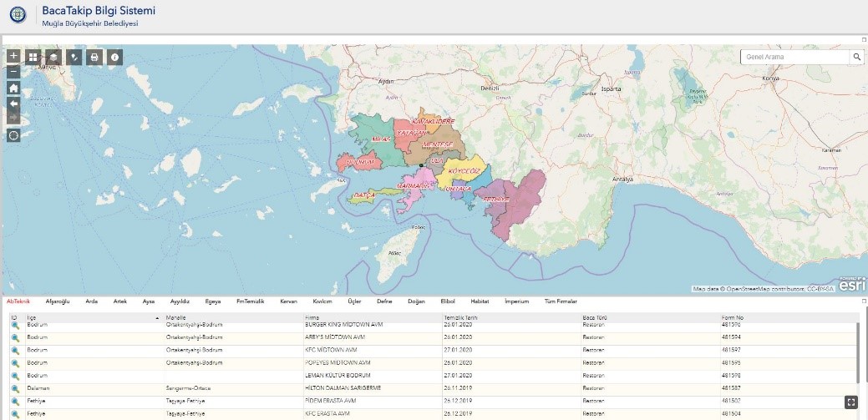The width and height of the screenshot is (868, 420).
Task: Switch to the Ayyıldız tab
Action: pyautogui.click(x=180, y=301)
